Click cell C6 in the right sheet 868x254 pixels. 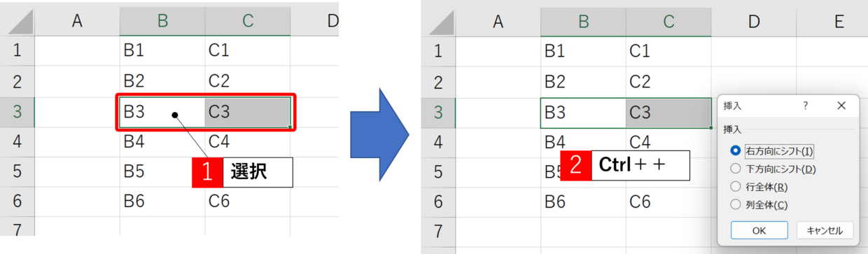point(668,202)
